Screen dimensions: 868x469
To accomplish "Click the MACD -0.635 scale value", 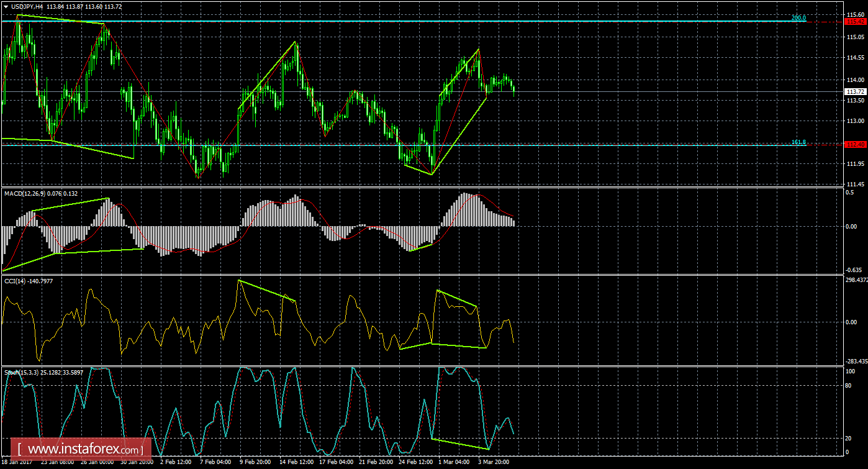I will [854, 270].
